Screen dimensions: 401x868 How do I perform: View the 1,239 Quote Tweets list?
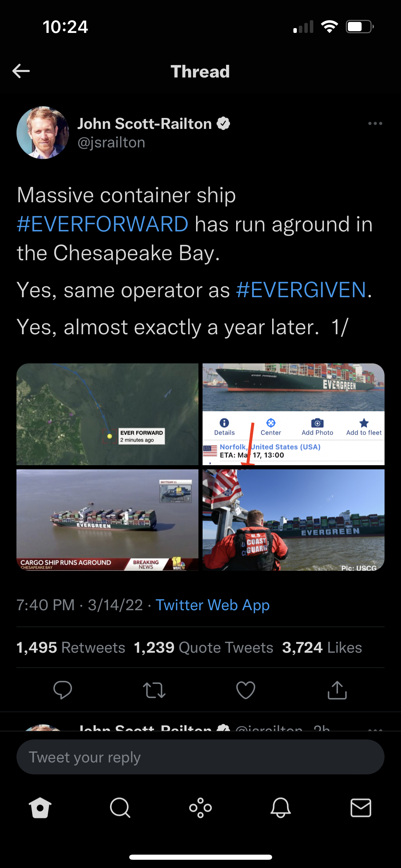point(204,648)
